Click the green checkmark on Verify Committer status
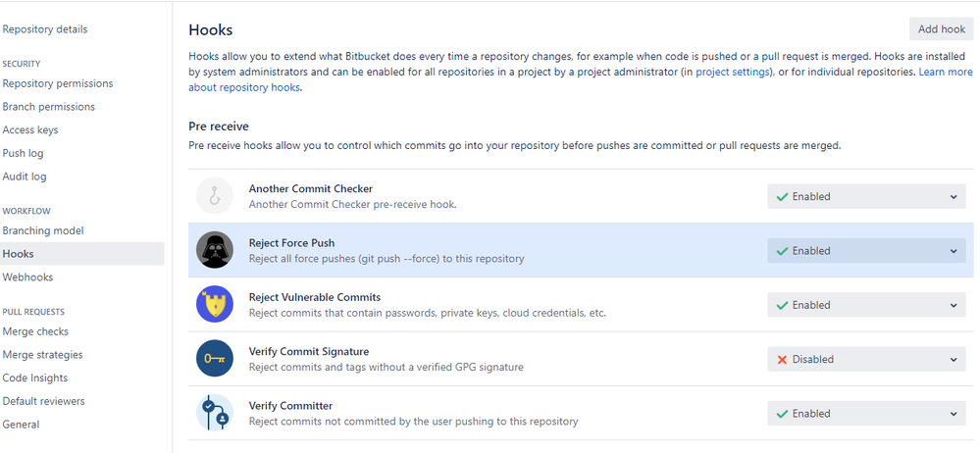Viewport: 980px width, 453px height. (x=782, y=414)
